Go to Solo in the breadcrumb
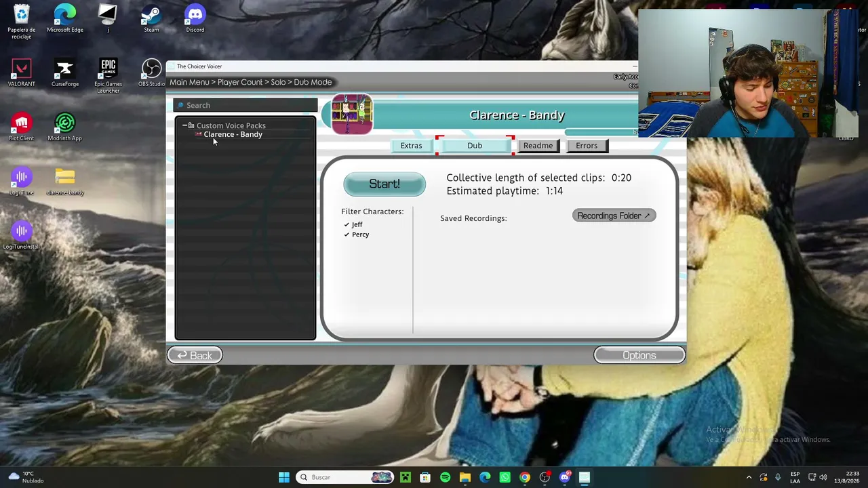This screenshot has width=868, height=488. (x=278, y=82)
